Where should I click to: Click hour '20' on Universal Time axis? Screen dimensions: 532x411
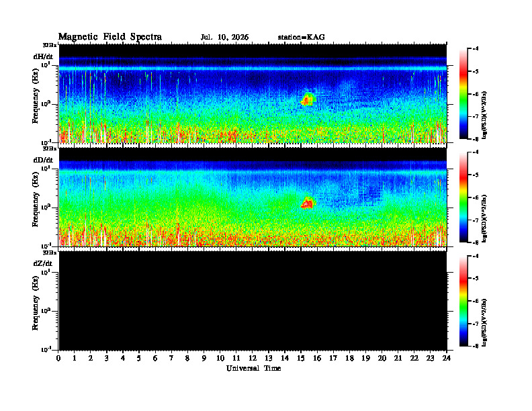[382, 359]
